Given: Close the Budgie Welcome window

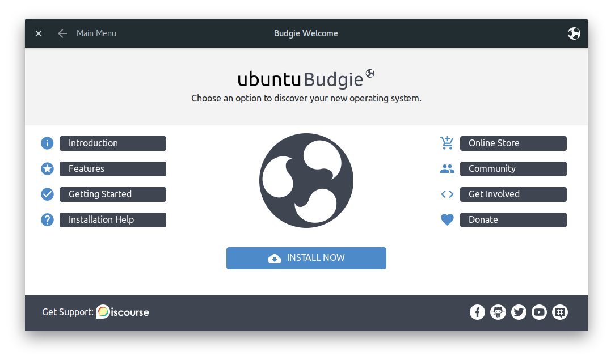Looking at the screenshot, I should point(39,33).
